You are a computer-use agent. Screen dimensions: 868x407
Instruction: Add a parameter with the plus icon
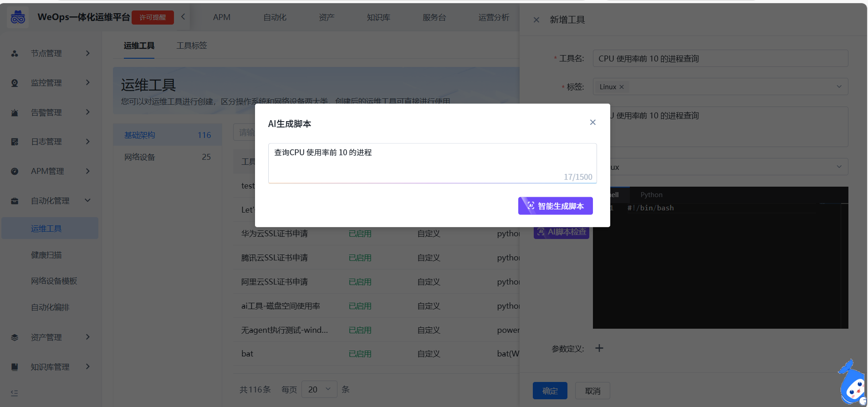599,348
